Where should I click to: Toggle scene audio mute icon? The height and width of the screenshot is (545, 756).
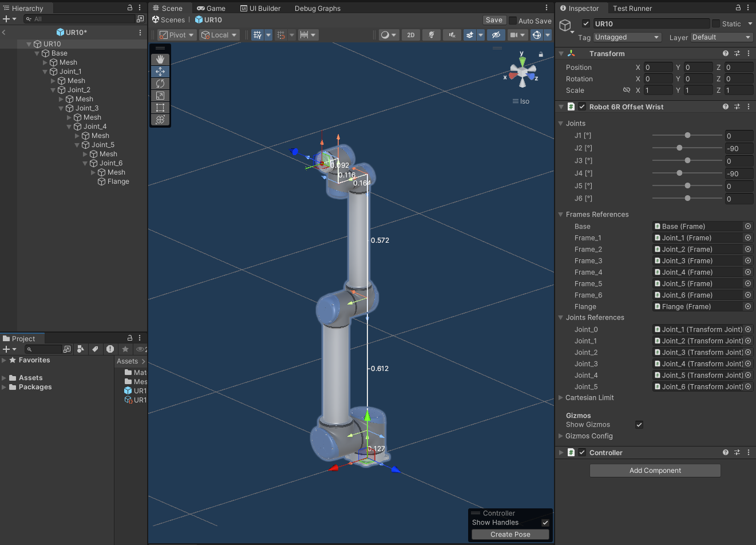click(452, 35)
